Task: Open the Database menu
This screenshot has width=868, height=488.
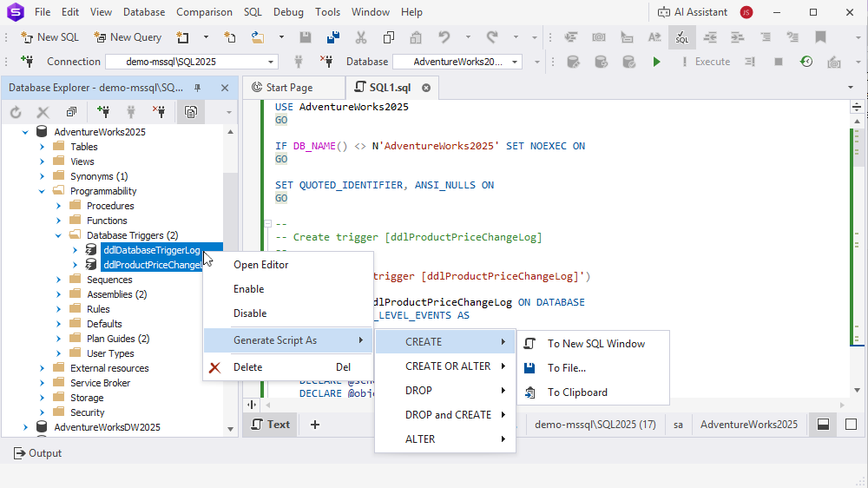Action: coord(144,12)
